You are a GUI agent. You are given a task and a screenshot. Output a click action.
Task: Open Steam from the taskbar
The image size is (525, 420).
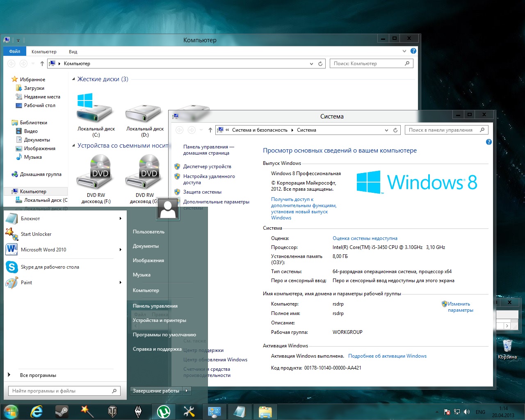coord(62,411)
